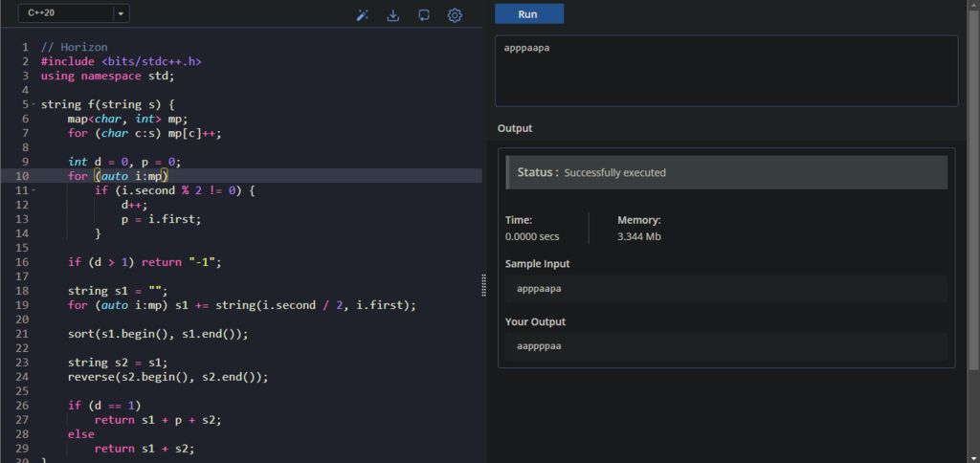Open the C++20 language dropdown
980x463 pixels.
tap(65, 13)
